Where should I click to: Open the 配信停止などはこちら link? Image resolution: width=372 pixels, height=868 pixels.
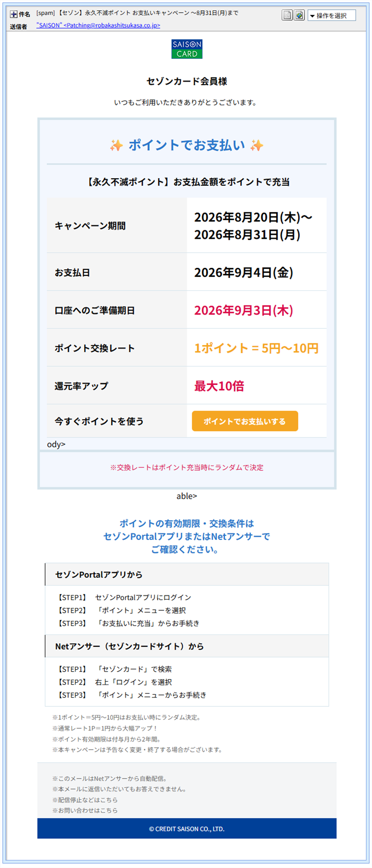click(85, 800)
